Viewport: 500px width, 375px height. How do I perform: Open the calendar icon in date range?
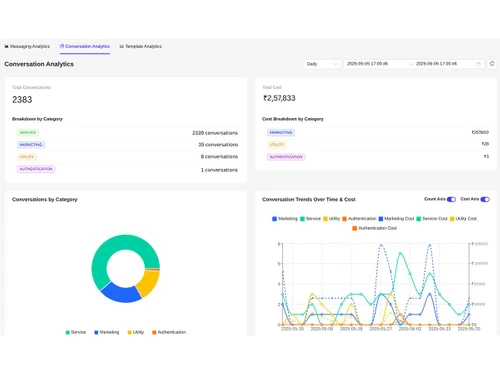[478, 64]
